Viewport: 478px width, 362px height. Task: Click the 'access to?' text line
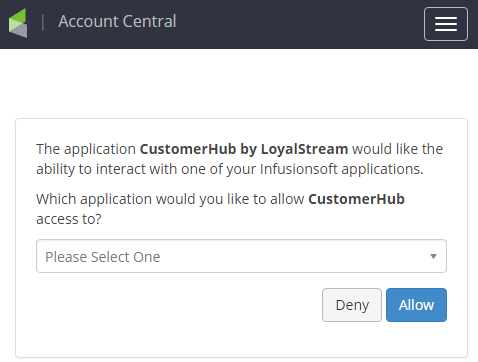69,219
